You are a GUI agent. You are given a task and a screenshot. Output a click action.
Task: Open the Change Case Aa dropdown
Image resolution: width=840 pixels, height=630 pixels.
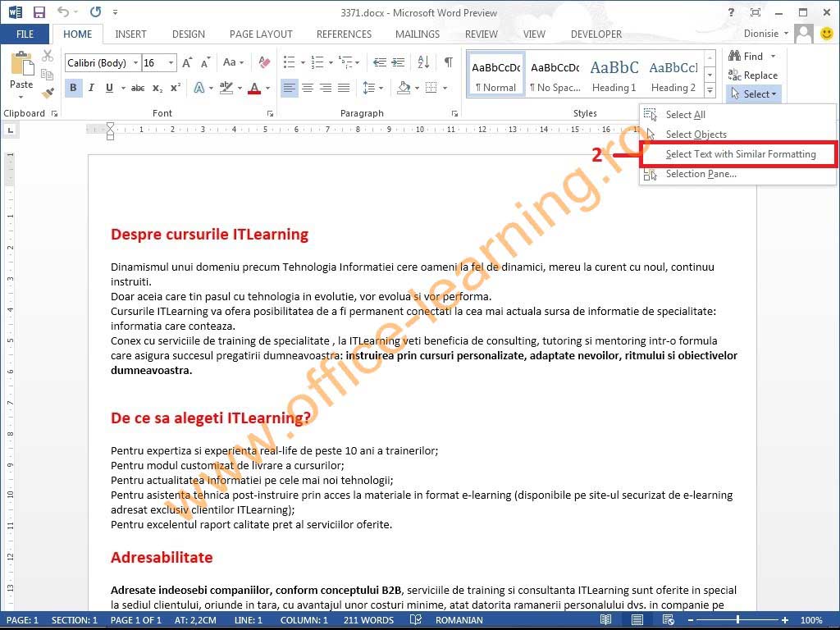point(233,62)
